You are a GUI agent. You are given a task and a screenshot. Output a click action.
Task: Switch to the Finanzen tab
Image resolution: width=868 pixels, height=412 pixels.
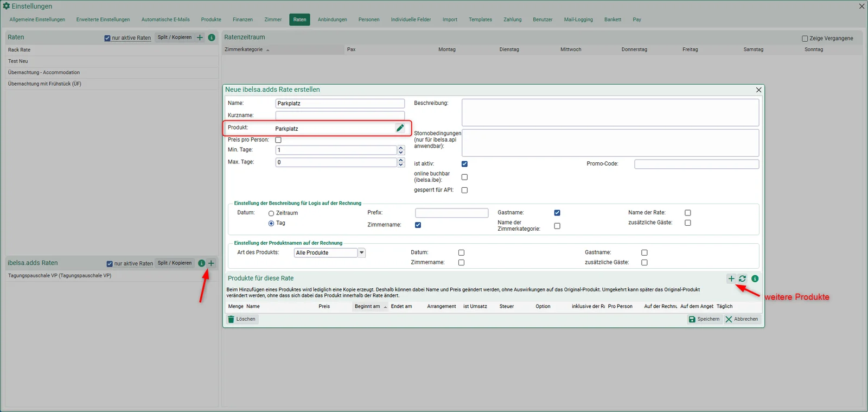point(242,20)
